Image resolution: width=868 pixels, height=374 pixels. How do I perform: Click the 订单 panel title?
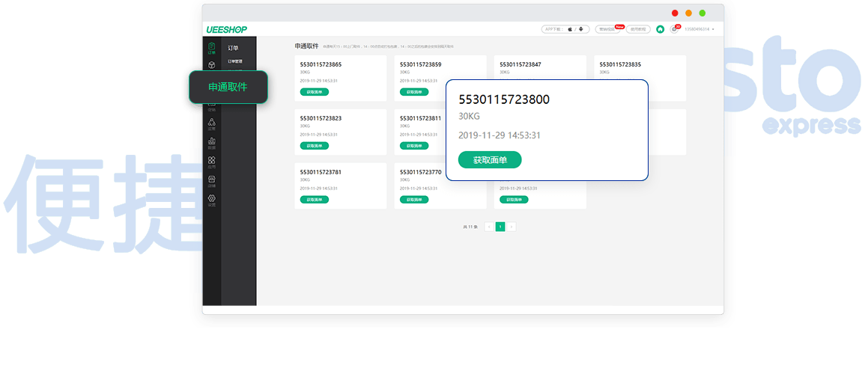coord(233,48)
